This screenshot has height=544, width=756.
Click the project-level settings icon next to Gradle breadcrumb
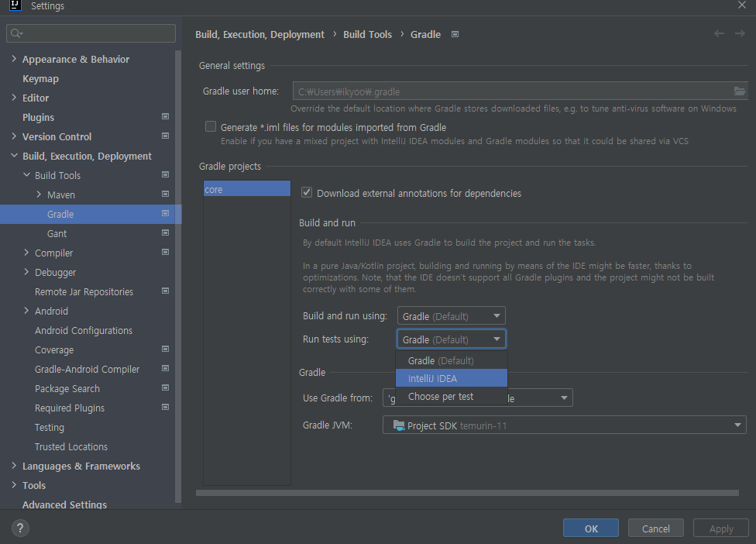(455, 34)
